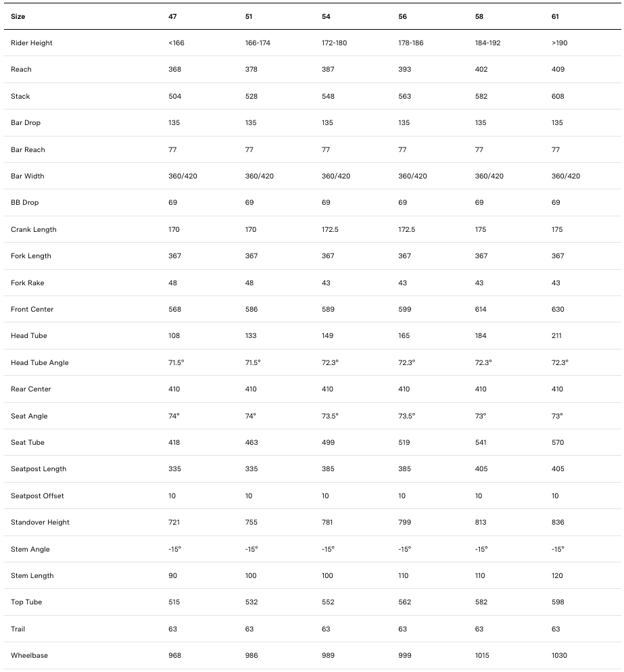Select the size 54 column header
This screenshot has width=624, height=672.
tap(326, 16)
